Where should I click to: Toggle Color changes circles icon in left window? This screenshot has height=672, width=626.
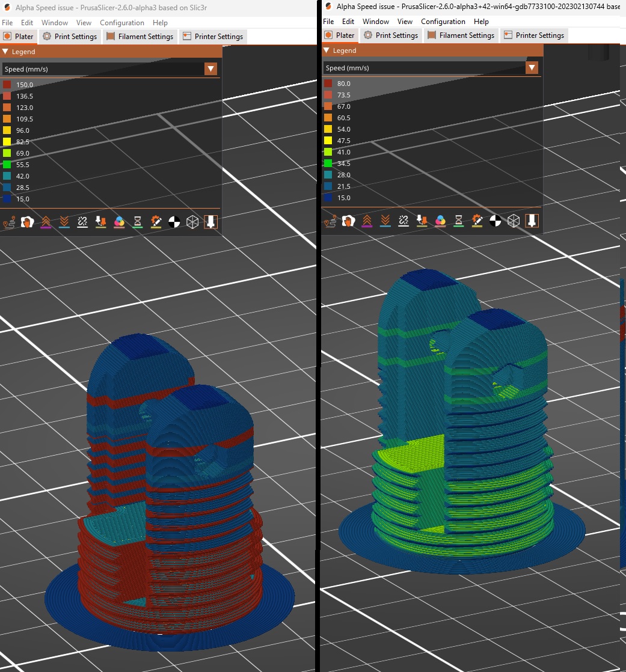(119, 222)
